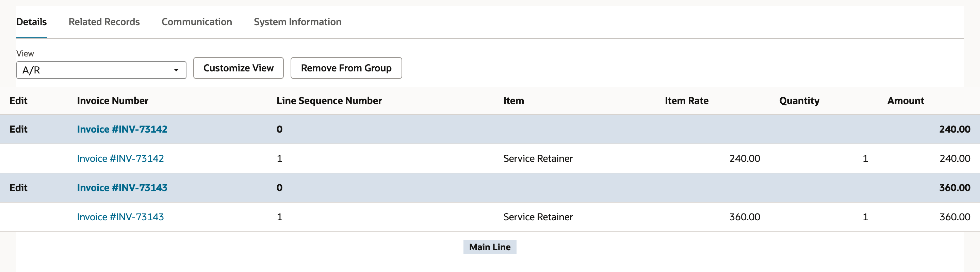980x272 pixels.
Task: Click Remove From Group button
Action: pos(346,68)
